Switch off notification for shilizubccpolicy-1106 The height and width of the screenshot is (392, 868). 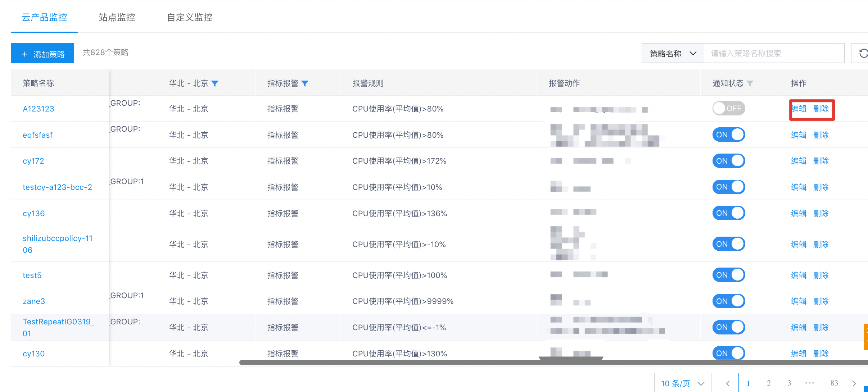[x=729, y=244]
